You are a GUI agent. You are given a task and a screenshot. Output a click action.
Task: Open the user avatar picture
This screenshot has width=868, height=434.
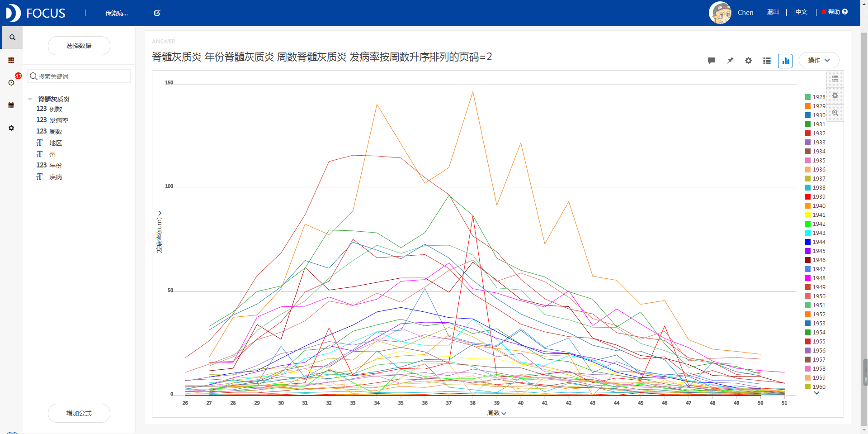(x=720, y=13)
